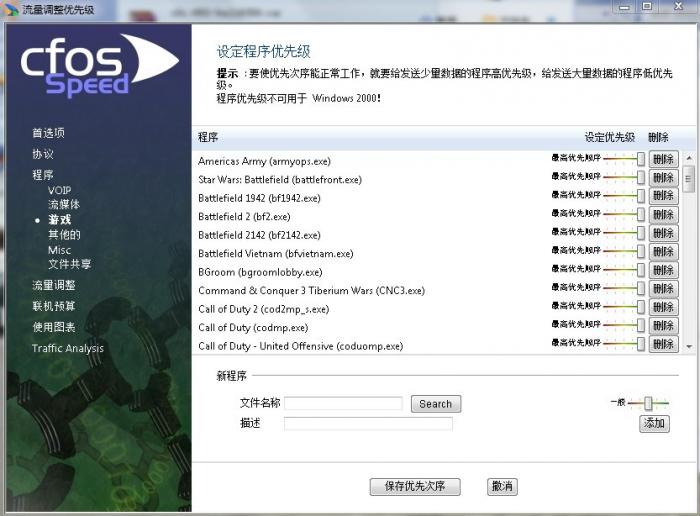Click scrollbar up arrow in program list
This screenshot has width=700, height=516.
coord(689,158)
